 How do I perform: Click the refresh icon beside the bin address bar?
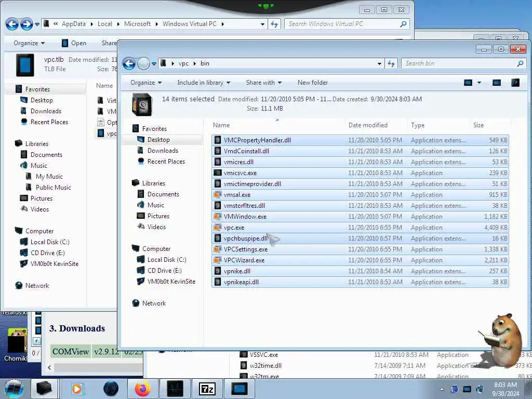pyautogui.click(x=391, y=63)
